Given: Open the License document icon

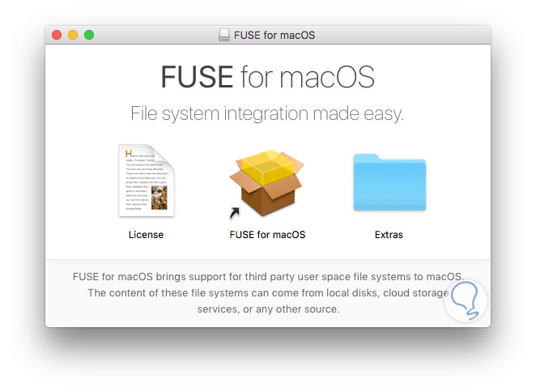Looking at the screenshot, I should 147,181.
